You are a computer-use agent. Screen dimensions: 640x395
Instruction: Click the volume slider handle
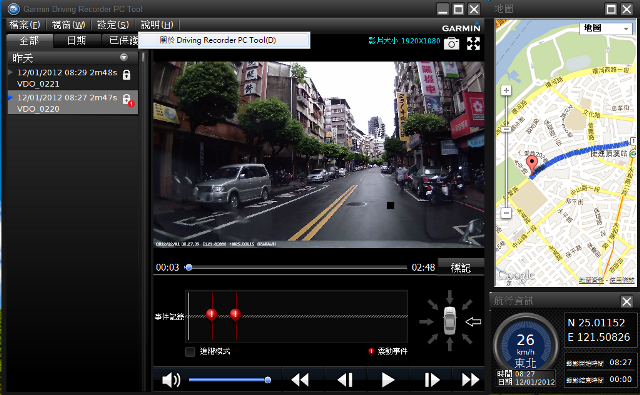268,380
